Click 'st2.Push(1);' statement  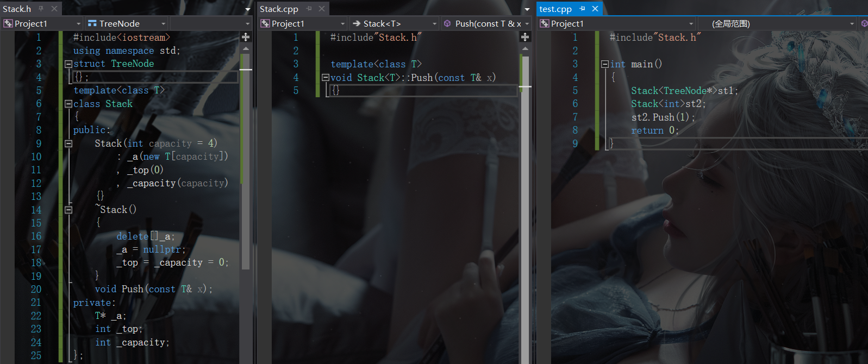(x=663, y=117)
